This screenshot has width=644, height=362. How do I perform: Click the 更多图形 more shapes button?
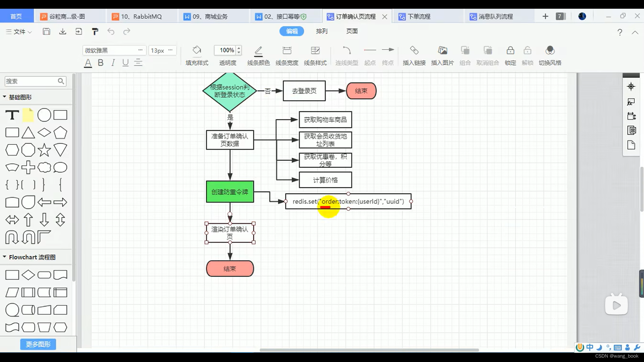click(x=38, y=344)
